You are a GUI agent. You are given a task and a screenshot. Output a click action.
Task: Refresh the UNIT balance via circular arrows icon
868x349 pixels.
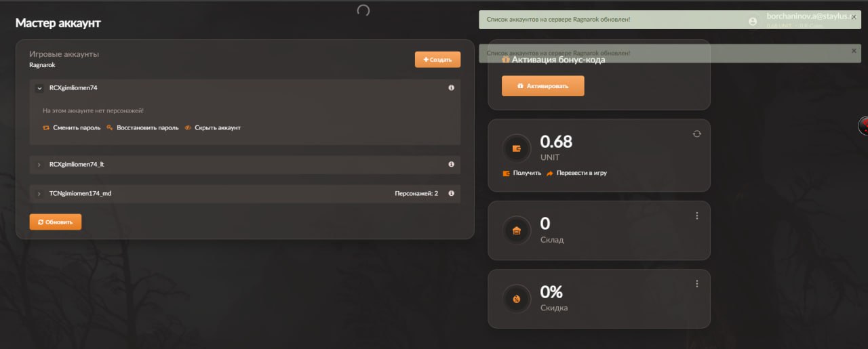[696, 134]
